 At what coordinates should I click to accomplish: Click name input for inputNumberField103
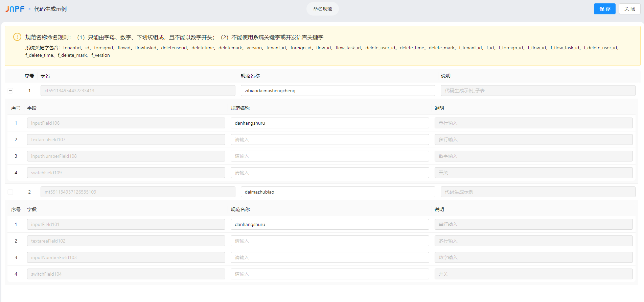(x=329, y=257)
